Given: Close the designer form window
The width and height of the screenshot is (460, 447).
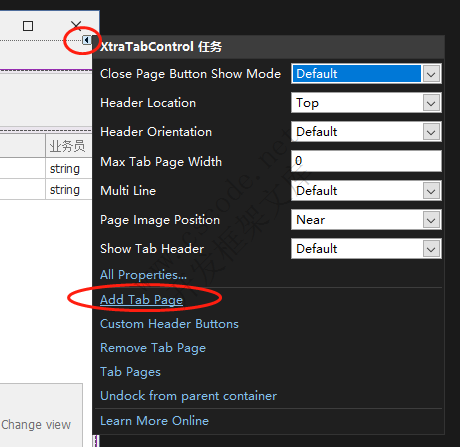Looking at the screenshot, I should (x=76, y=25).
